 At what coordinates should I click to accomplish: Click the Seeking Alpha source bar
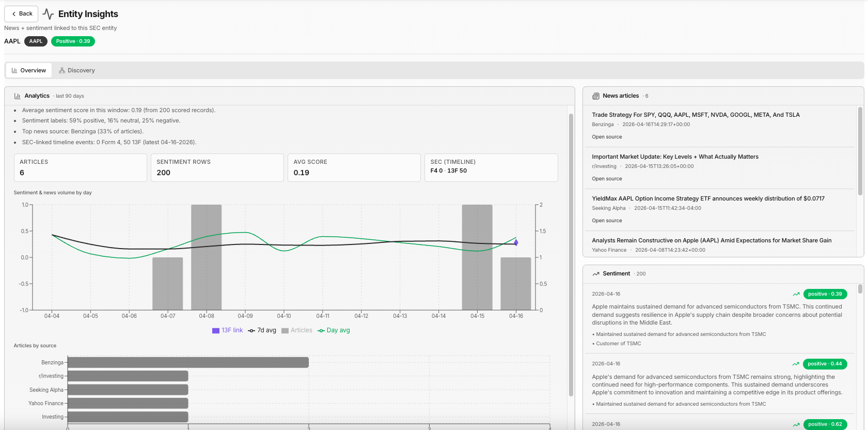coord(128,390)
